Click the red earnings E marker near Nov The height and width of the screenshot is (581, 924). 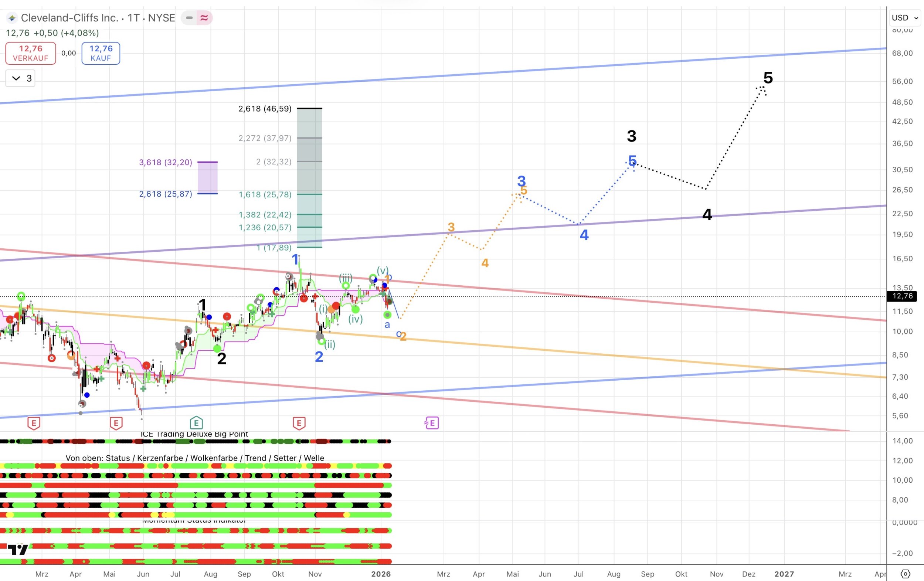click(x=299, y=423)
